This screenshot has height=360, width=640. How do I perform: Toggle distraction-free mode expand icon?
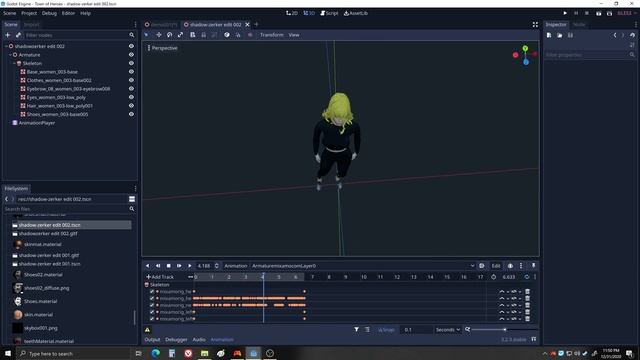(535, 24)
